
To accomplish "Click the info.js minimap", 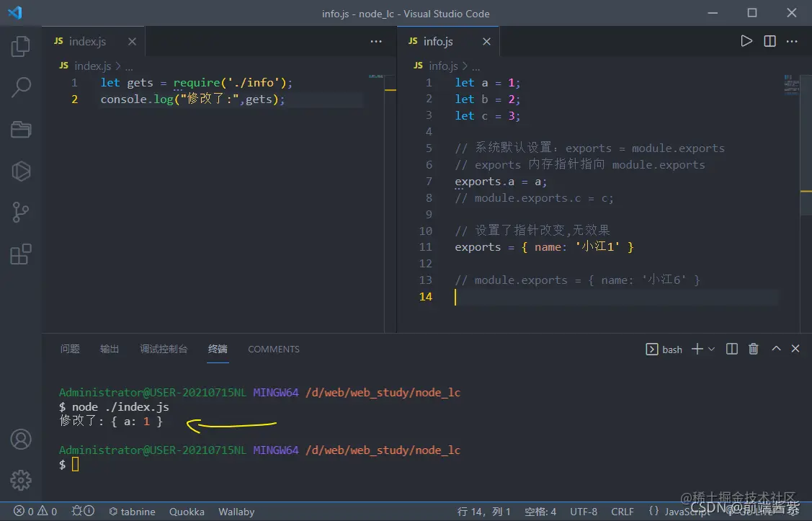I will [x=791, y=84].
